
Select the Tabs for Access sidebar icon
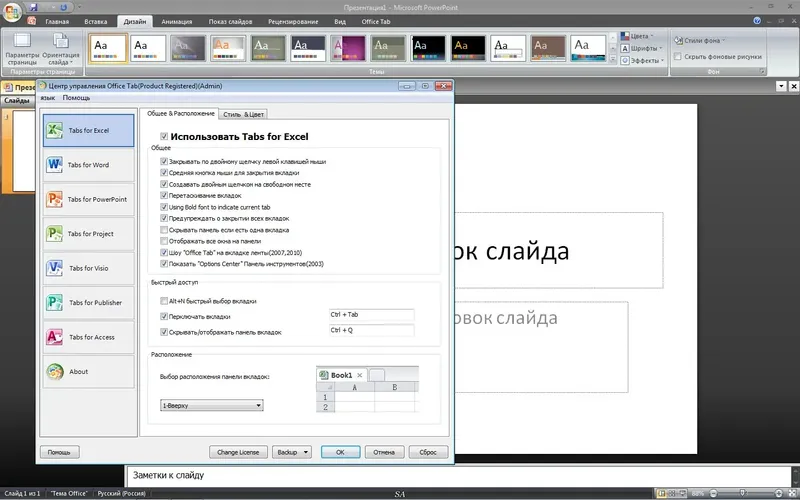pyautogui.click(x=54, y=337)
